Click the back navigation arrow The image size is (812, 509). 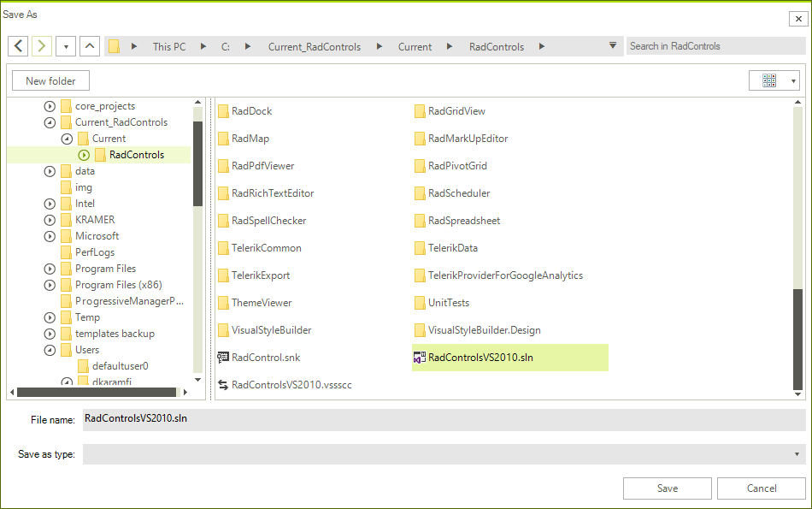click(18, 46)
